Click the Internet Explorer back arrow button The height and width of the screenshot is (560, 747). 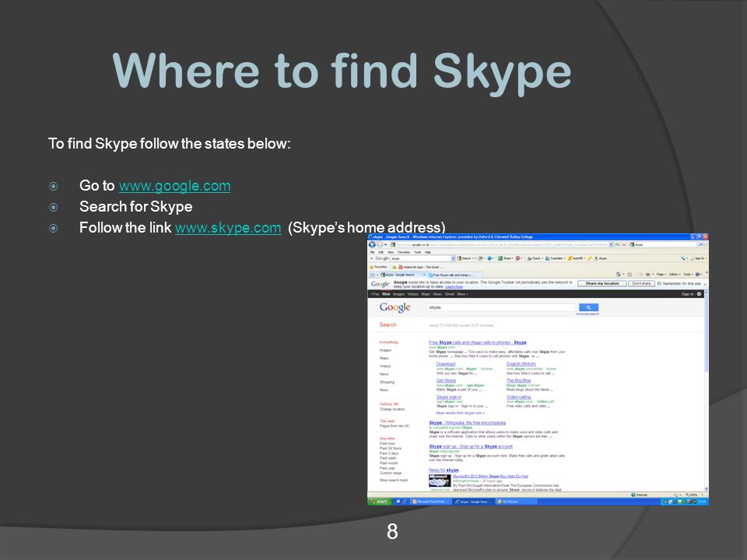pyautogui.click(x=372, y=245)
